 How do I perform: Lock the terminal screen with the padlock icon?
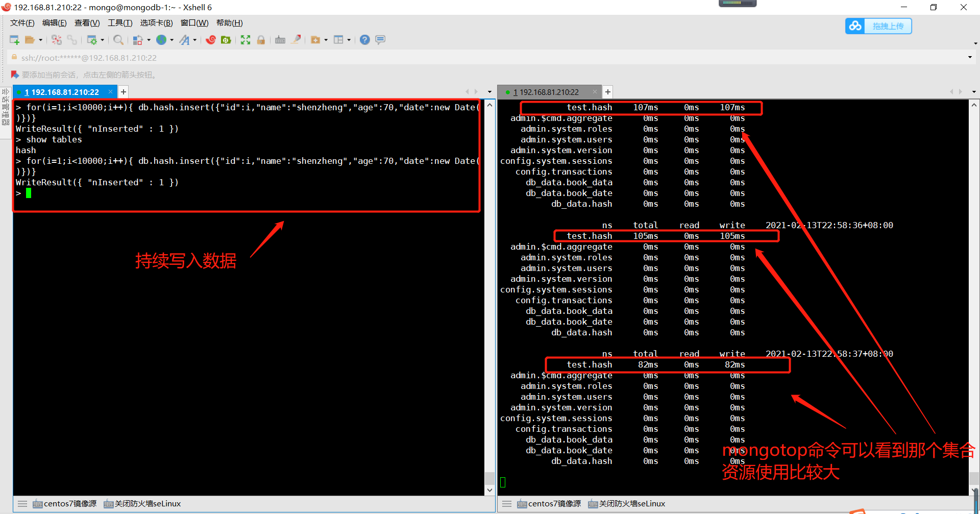[x=261, y=39]
